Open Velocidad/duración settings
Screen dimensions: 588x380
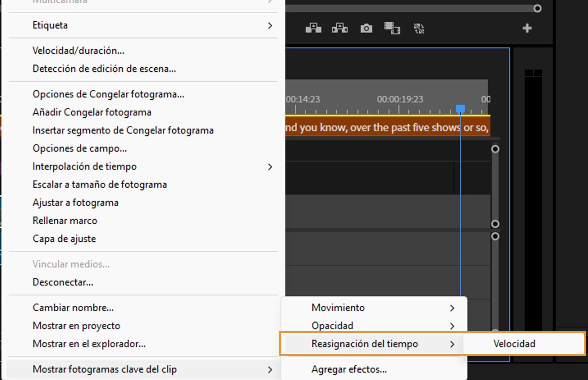79,50
